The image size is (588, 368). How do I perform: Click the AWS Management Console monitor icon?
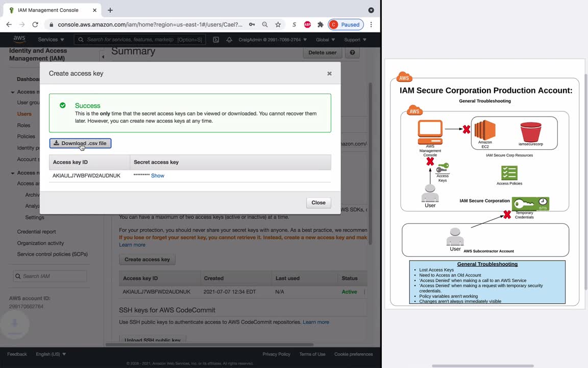click(430, 132)
